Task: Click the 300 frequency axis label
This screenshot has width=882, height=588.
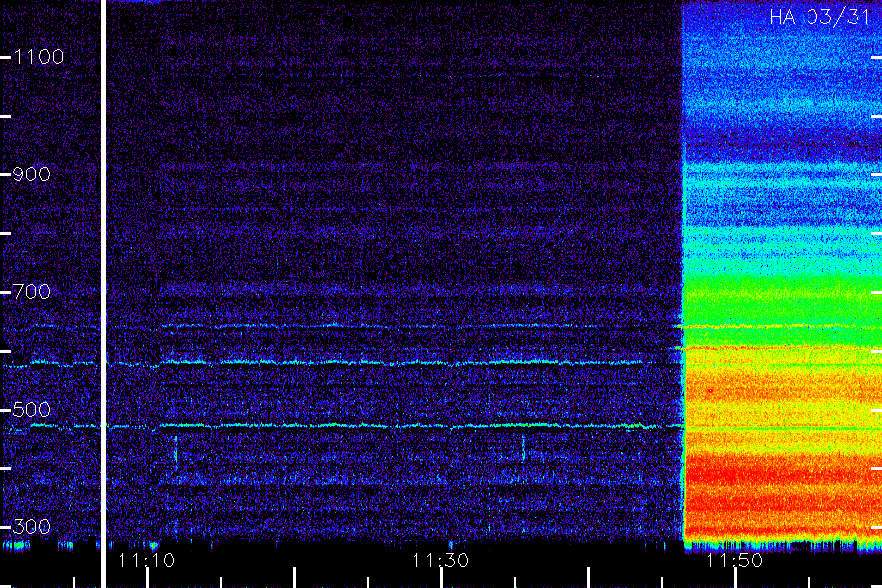Action: click(31, 527)
